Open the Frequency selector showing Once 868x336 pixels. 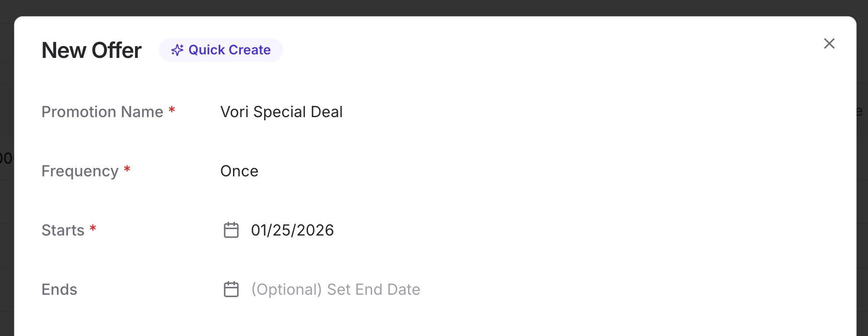(240, 171)
